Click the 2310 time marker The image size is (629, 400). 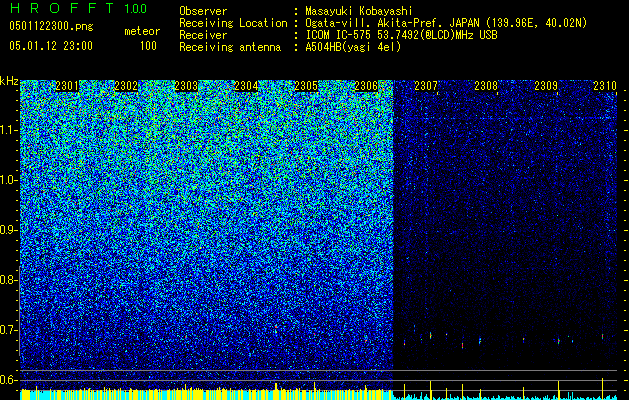(x=605, y=86)
